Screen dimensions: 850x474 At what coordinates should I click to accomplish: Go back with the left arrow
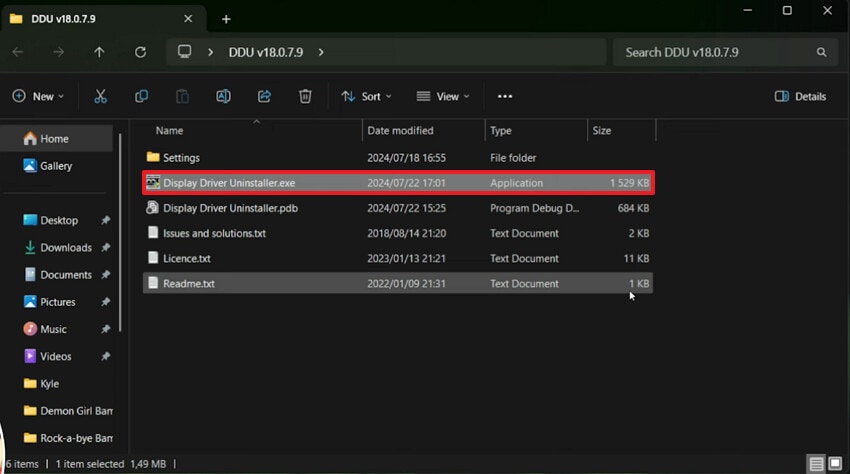tap(18, 52)
